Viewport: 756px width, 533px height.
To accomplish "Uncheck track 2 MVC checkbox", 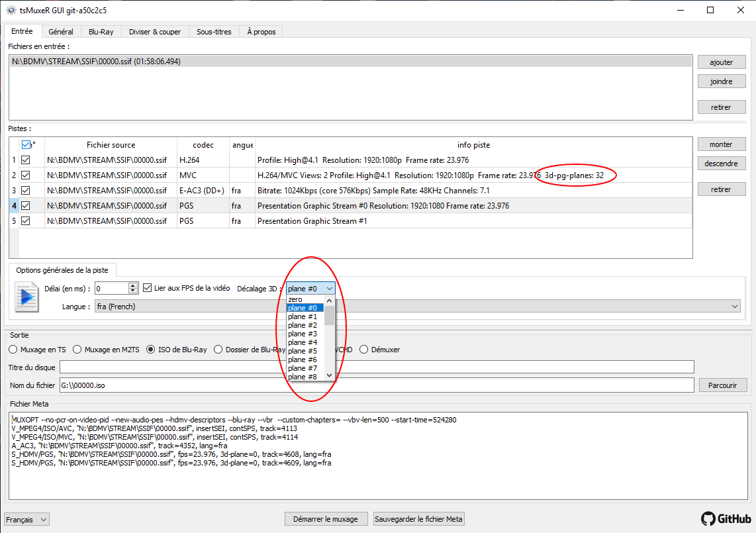I will coord(26,175).
